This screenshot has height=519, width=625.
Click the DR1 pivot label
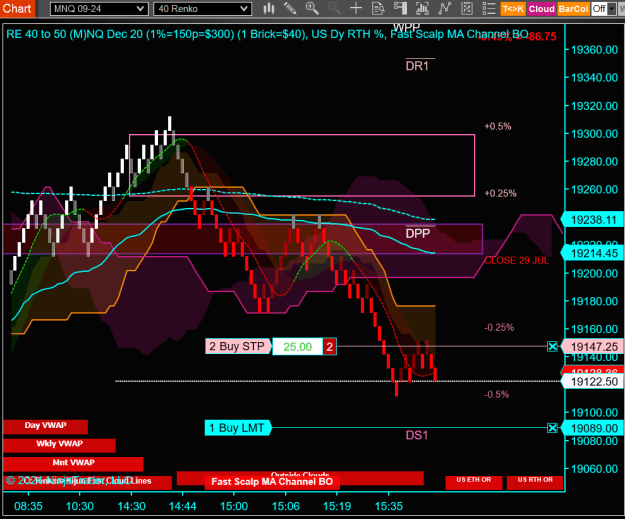417,66
